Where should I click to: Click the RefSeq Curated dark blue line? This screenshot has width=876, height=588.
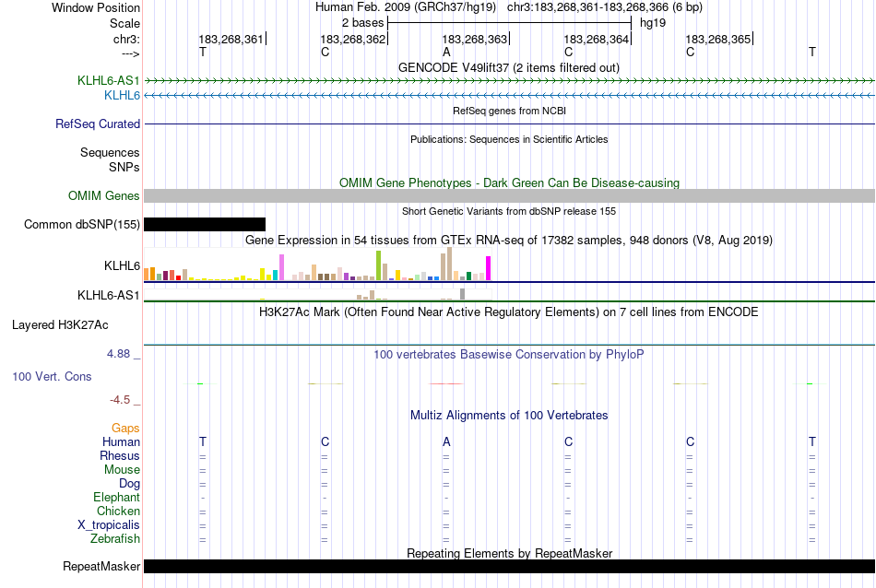click(510, 123)
